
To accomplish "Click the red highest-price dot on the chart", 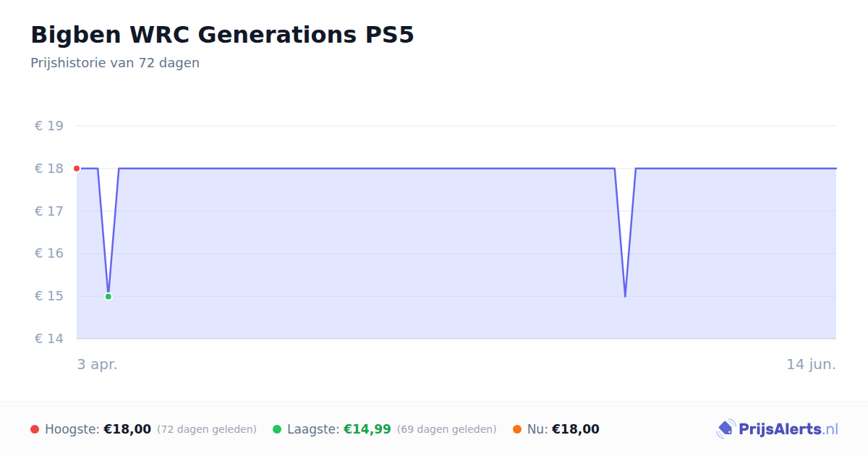I will pos(77,169).
